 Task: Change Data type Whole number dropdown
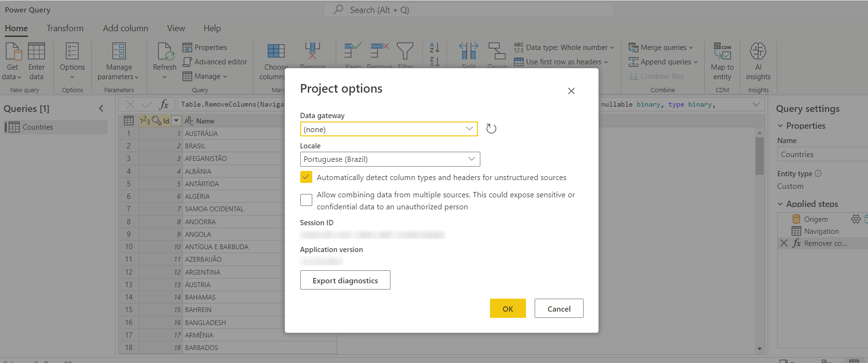click(564, 48)
